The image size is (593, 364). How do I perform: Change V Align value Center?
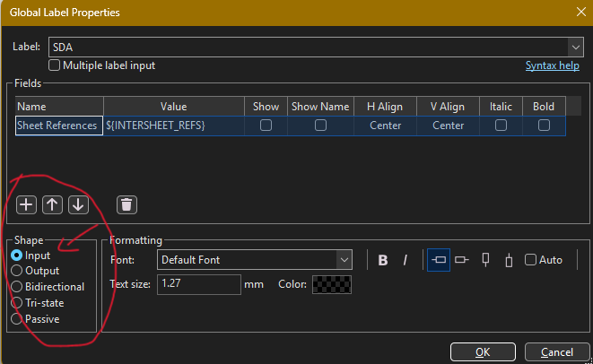click(448, 126)
